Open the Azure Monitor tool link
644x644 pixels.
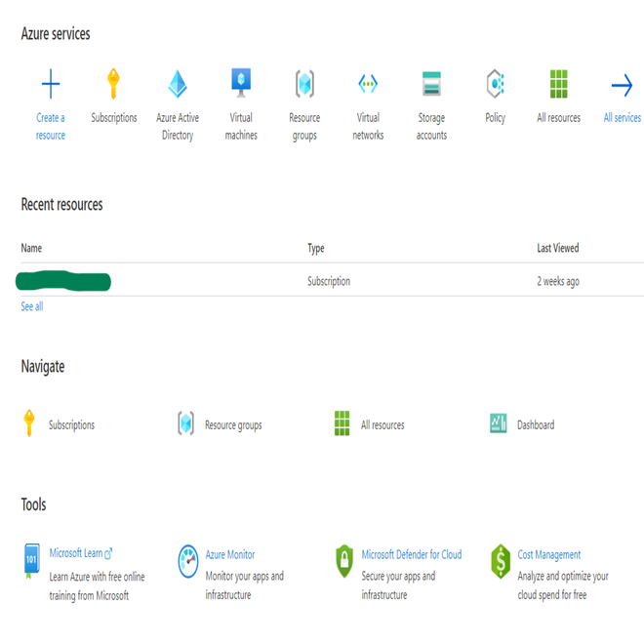[230, 555]
